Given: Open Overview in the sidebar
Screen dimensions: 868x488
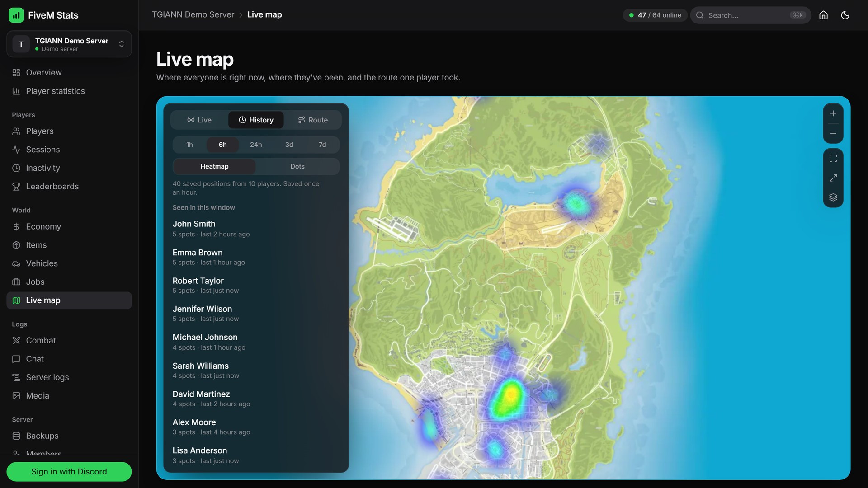Looking at the screenshot, I should [x=69, y=72].
